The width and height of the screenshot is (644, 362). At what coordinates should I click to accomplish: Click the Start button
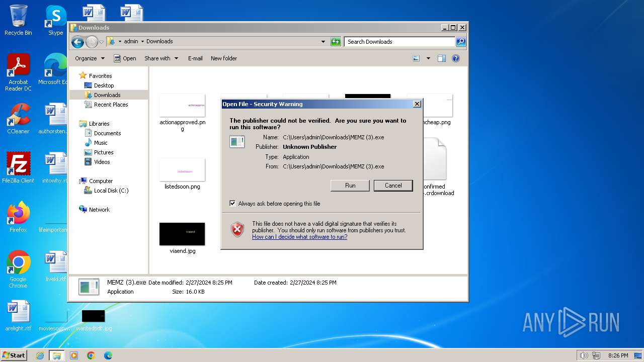pos(14,355)
